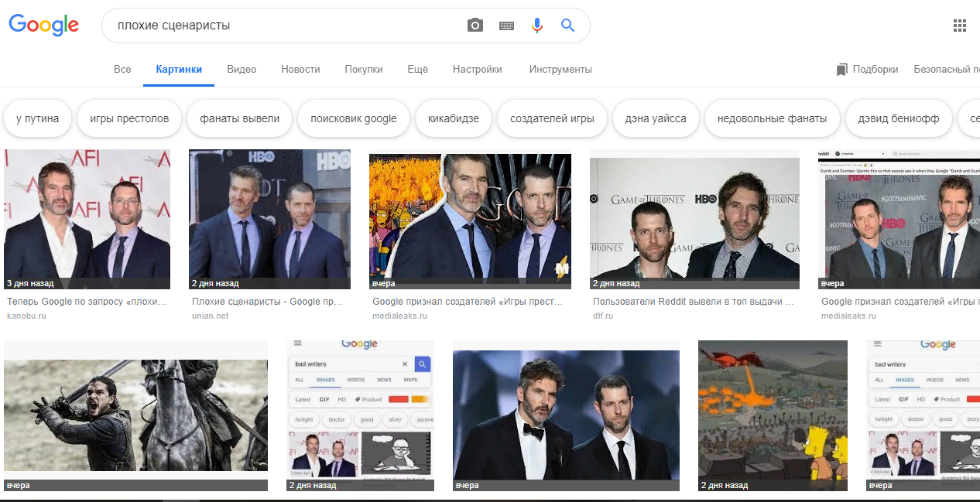The image size is (980, 502).
Task: Switch to the Видео tab
Action: point(242,70)
